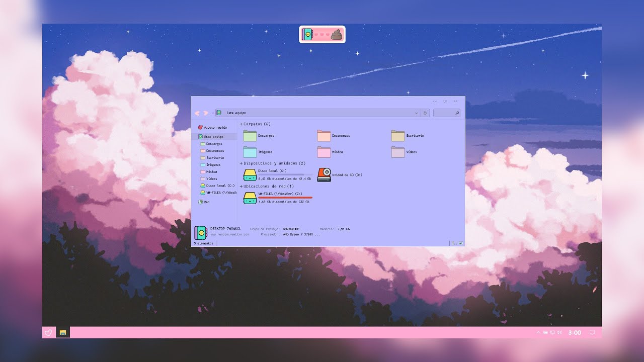Click the search magnifier icon
This screenshot has height=362, width=644.
tap(457, 113)
